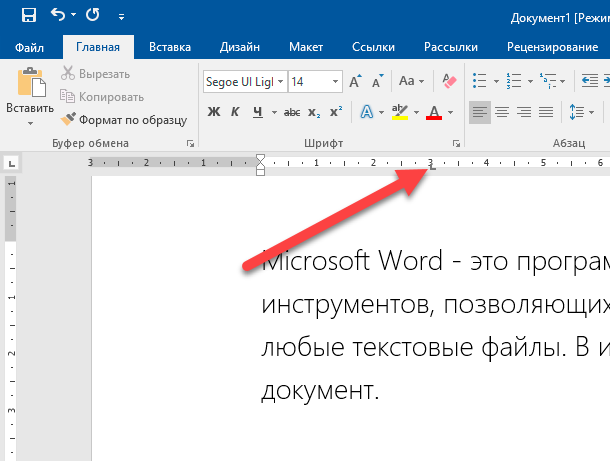Screen dimensions: 610x461
Task: Create a multilevel list
Action: coord(548,81)
